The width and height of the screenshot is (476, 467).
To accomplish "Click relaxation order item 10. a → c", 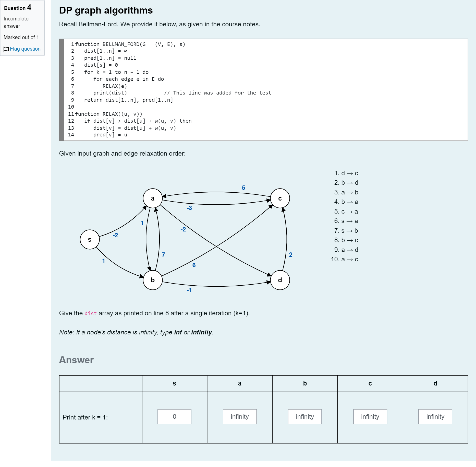I will point(345,259).
